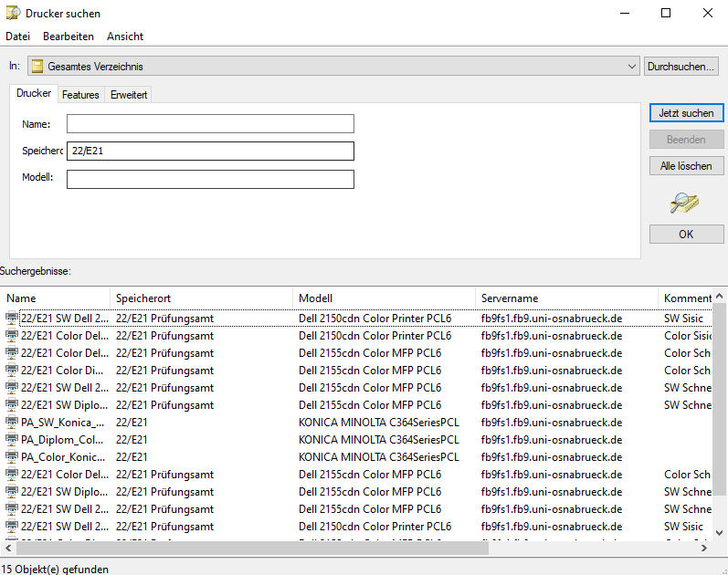The width and height of the screenshot is (728, 575).
Task: Start search with Jetzt suchen
Action: click(x=686, y=113)
